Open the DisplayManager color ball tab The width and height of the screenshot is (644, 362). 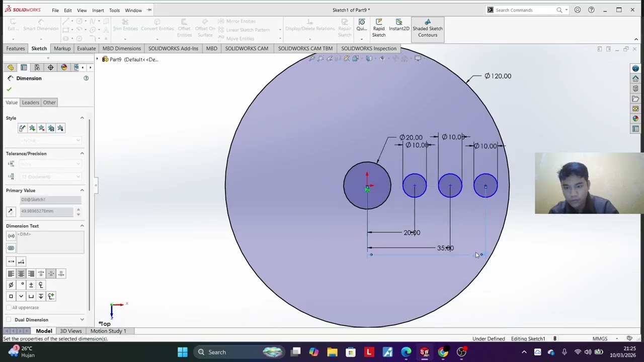click(x=64, y=67)
